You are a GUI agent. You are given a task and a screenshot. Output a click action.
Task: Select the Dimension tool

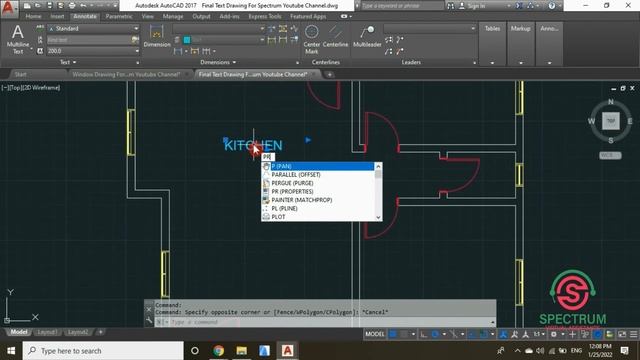tap(157, 36)
